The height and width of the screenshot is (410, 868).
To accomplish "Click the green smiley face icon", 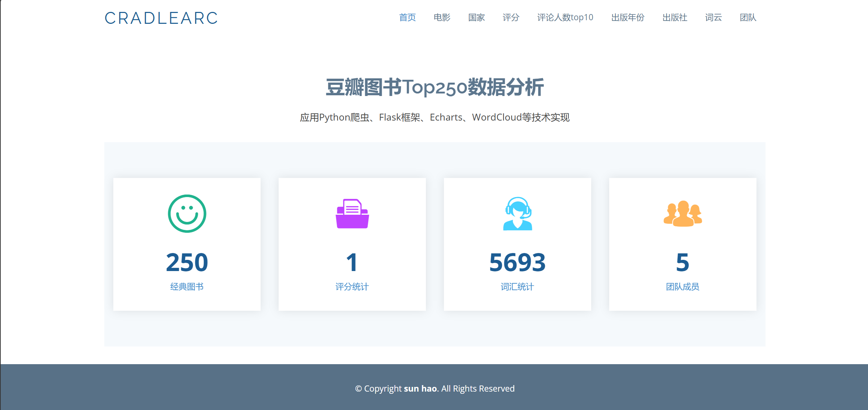I will 187,214.
